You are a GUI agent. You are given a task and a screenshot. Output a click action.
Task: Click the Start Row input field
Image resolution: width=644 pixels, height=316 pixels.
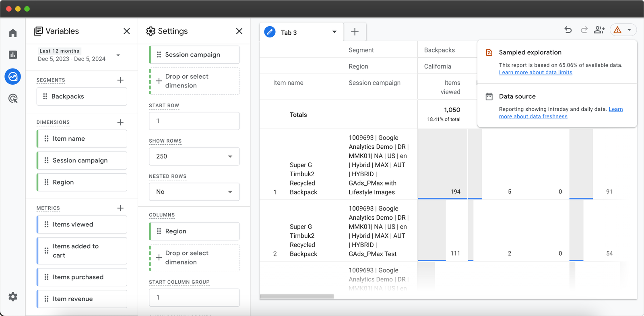[194, 121]
